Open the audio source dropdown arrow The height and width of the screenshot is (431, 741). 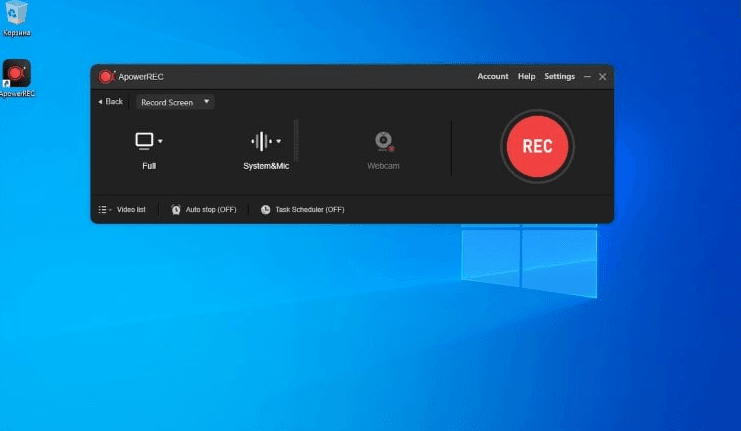coord(279,141)
